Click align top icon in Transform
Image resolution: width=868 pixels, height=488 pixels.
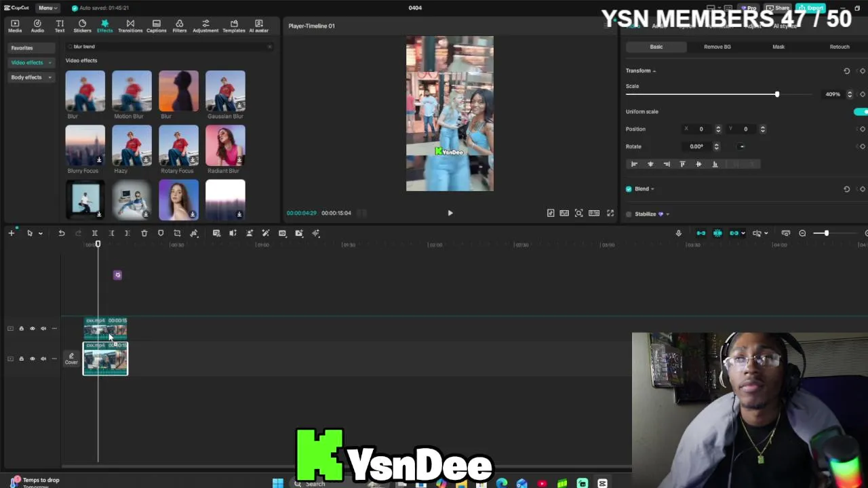(x=682, y=164)
